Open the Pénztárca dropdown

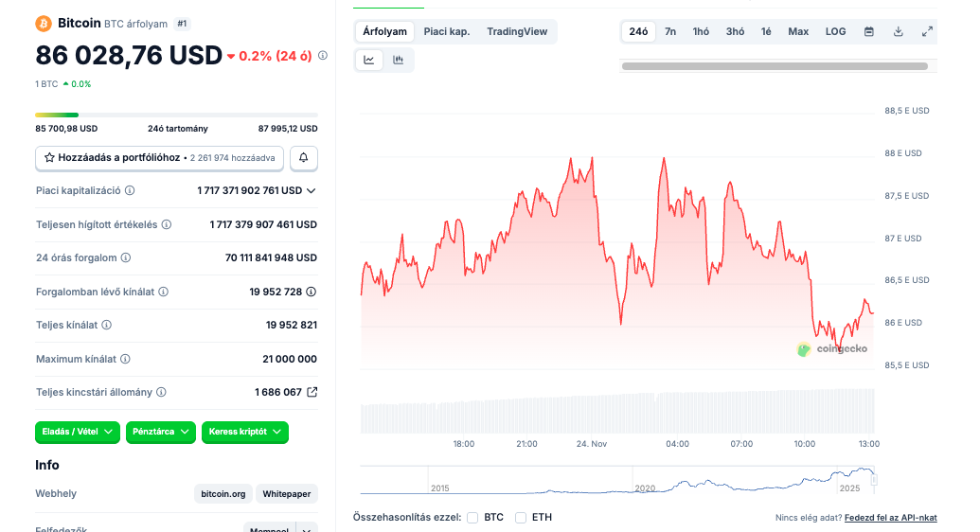[x=161, y=432]
